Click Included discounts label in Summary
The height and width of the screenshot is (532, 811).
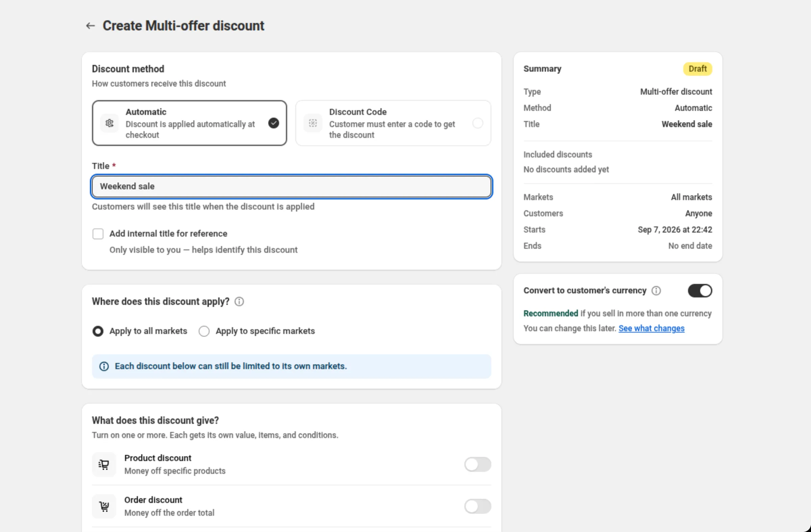tap(558, 154)
